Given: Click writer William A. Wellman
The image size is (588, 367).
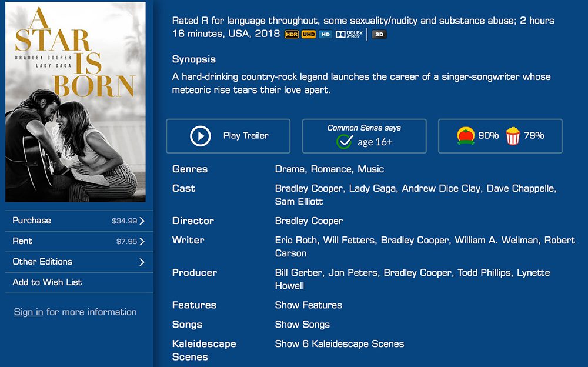Looking at the screenshot, I should pos(496,240).
